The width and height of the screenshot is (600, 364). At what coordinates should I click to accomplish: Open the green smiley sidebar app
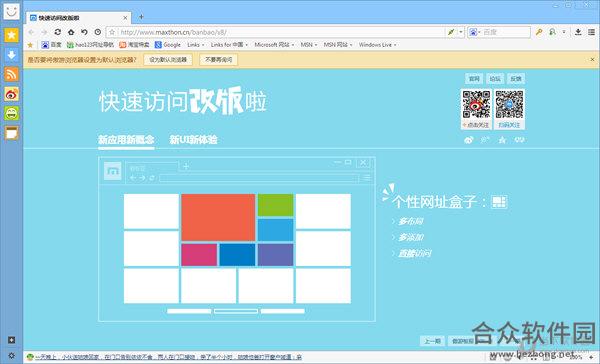(x=11, y=113)
